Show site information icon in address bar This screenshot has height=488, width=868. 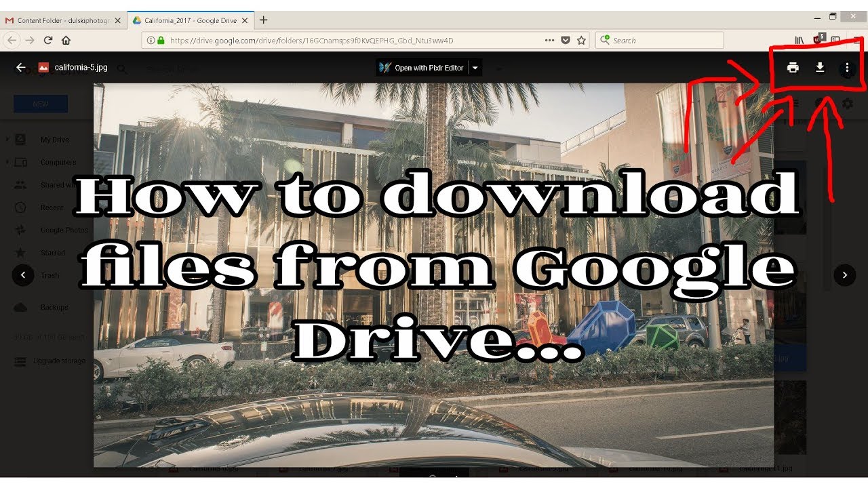point(151,40)
